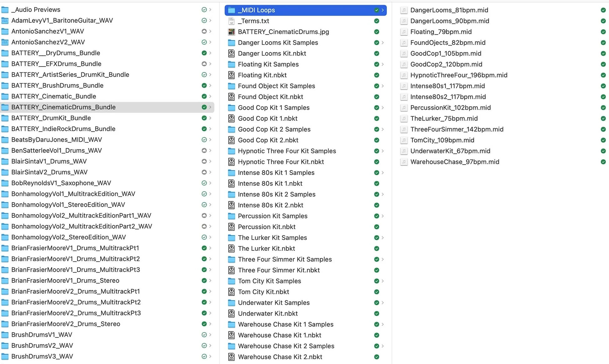Click the DangerLooms_81bpm.mid file icon

pyautogui.click(x=404, y=10)
